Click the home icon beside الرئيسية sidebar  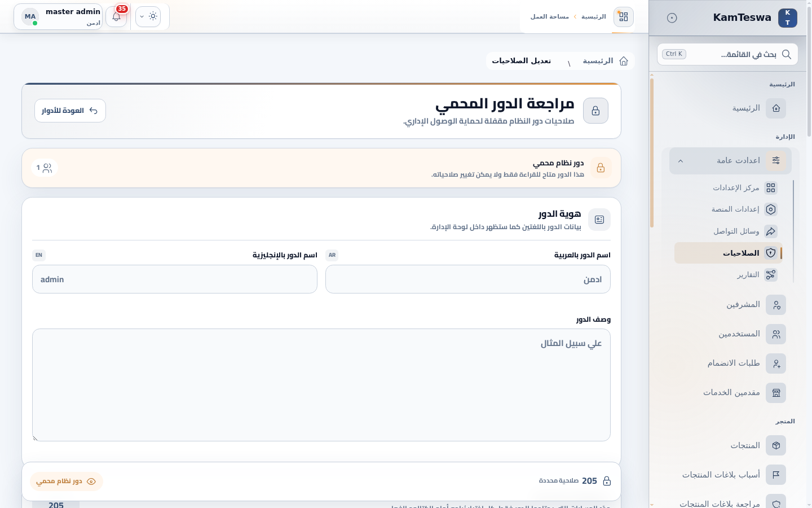(776, 108)
